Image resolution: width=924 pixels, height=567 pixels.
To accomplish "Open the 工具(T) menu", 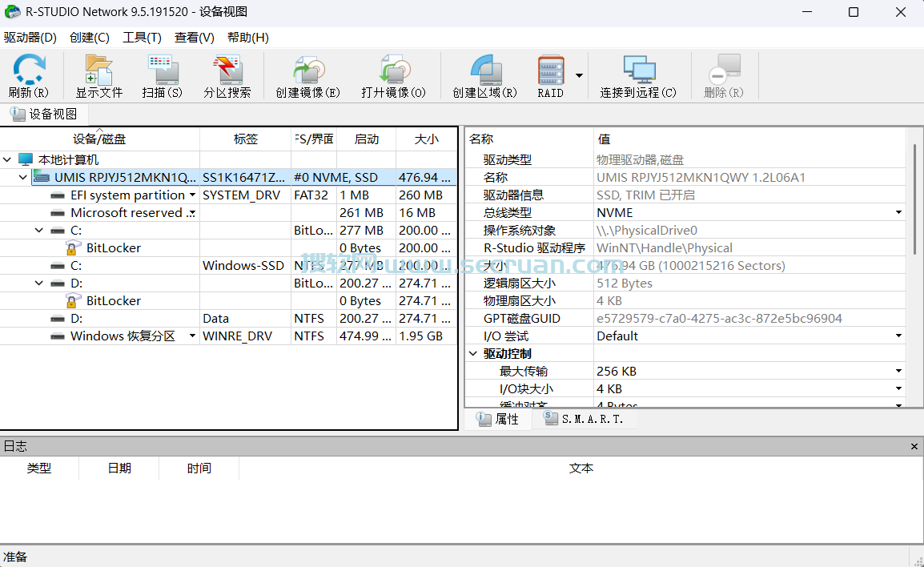I will coord(142,37).
